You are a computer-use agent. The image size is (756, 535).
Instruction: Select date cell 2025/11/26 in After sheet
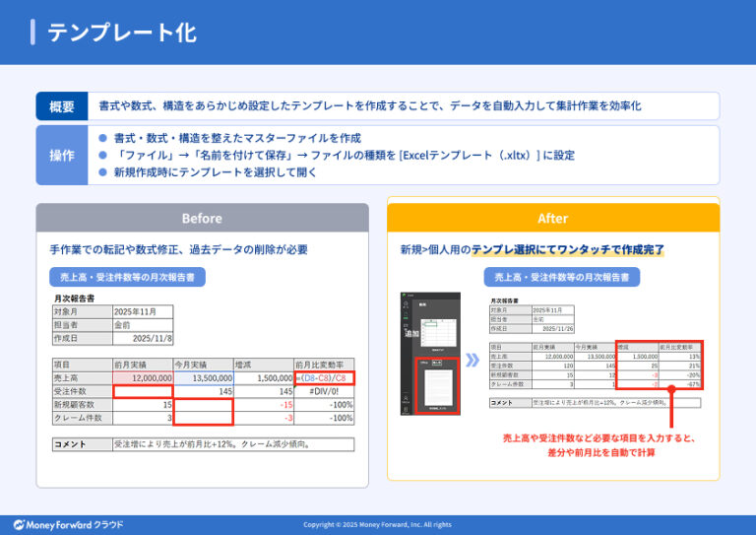553,328
